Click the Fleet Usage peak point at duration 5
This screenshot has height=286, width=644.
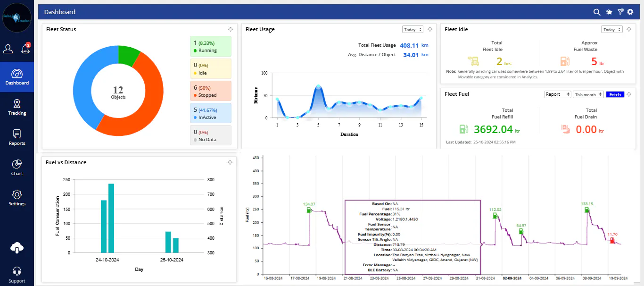[x=318, y=87]
